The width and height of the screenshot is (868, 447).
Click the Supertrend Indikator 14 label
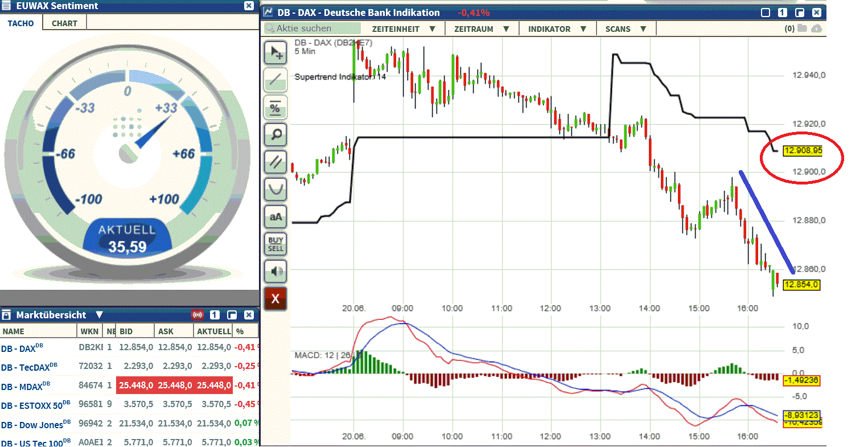[340, 77]
